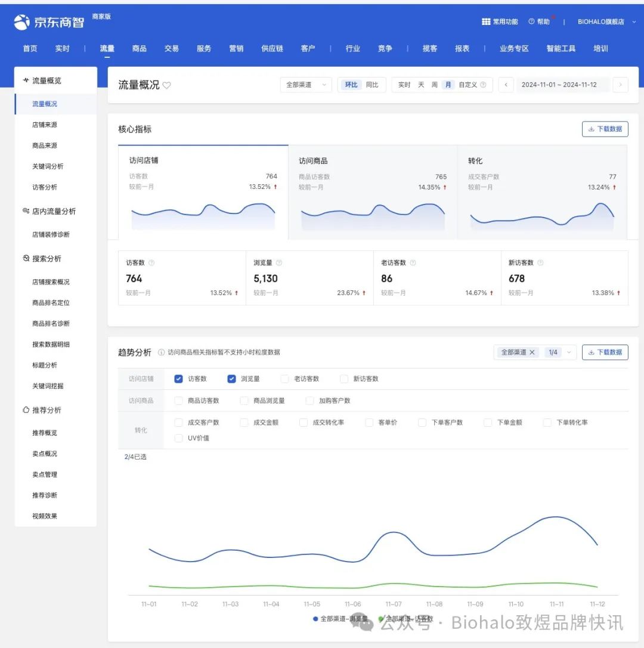
Task: Check the 成交金额 checkbox
Action: tap(244, 423)
